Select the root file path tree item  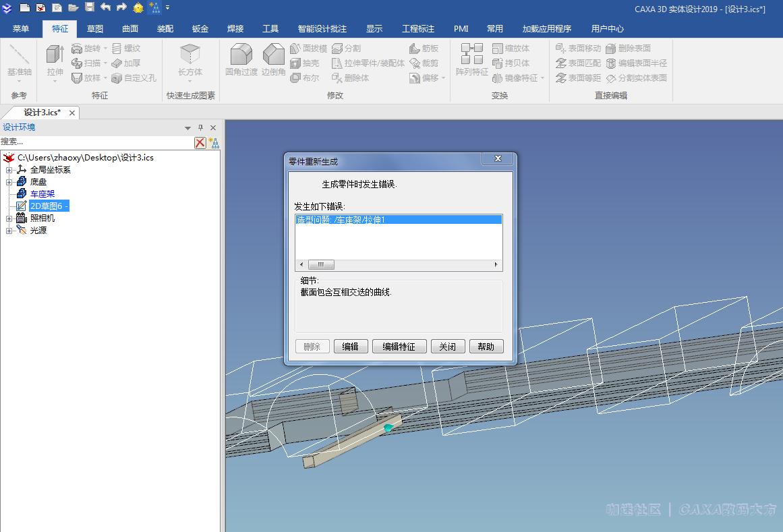86,158
